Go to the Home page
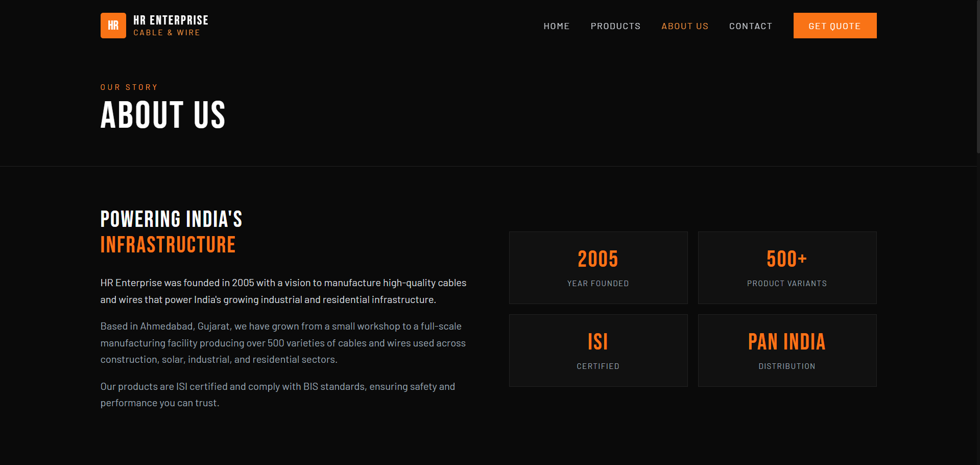Screen dimensions: 980x465 click(556, 26)
